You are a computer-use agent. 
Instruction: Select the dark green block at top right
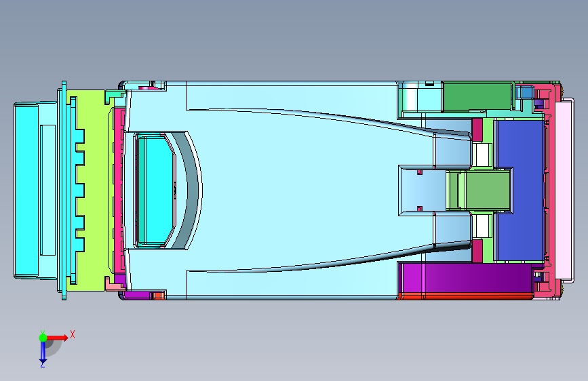tap(477, 96)
